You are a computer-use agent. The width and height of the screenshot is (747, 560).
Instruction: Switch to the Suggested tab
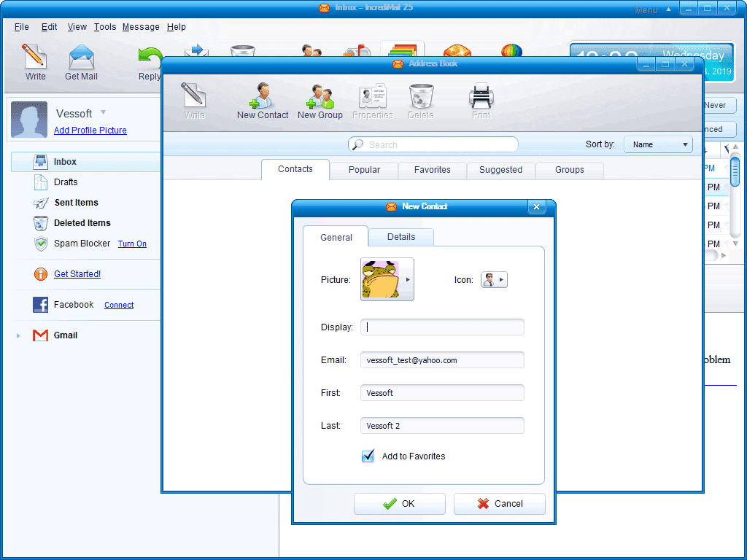click(500, 170)
